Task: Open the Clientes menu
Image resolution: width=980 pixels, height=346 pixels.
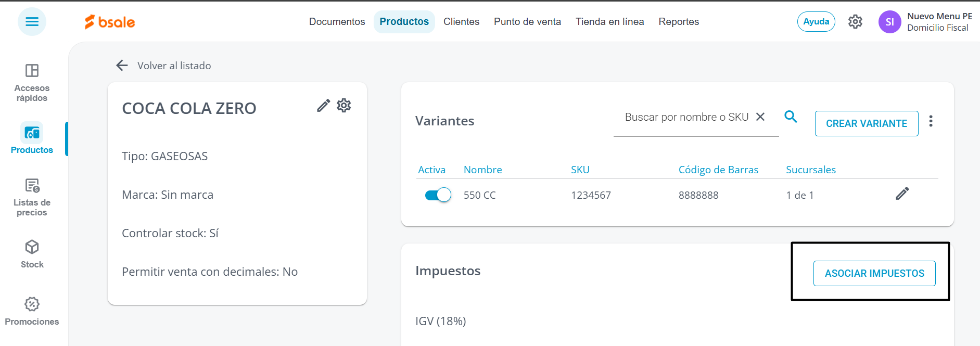Action: pyautogui.click(x=462, y=22)
